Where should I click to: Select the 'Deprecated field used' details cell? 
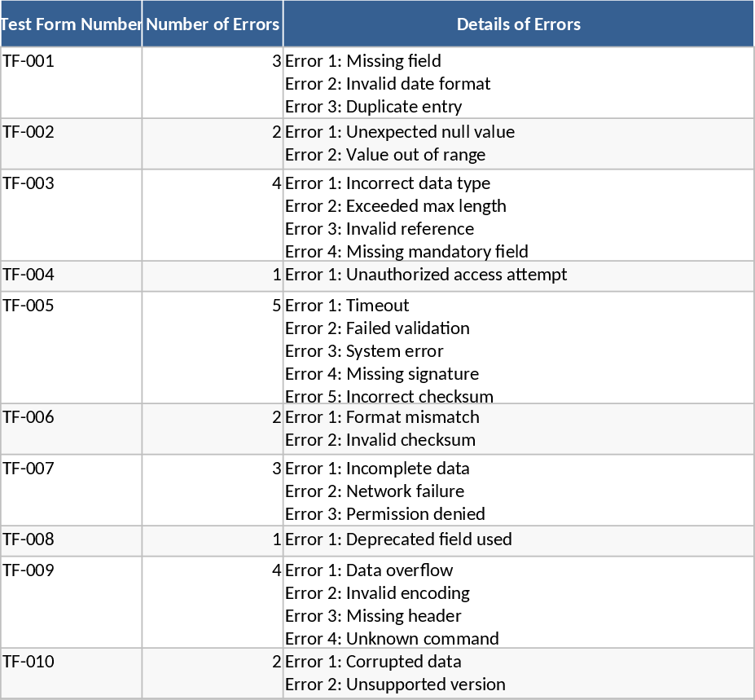518,540
